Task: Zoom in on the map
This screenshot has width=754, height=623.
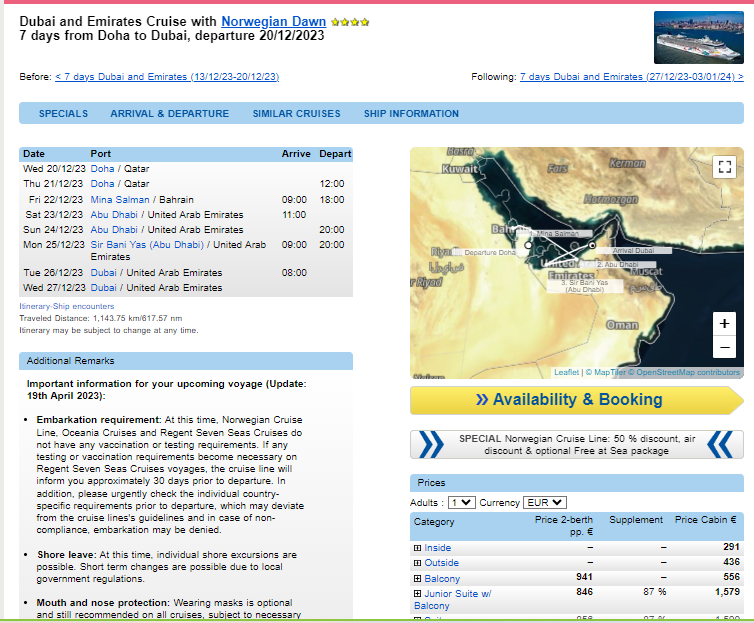Action: pyautogui.click(x=724, y=324)
